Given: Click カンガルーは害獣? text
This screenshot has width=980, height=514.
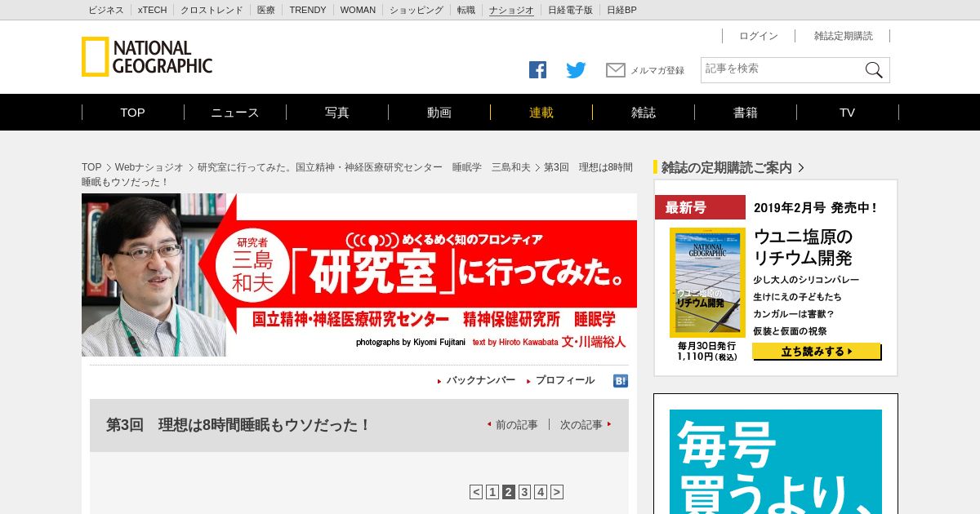Looking at the screenshot, I should pyautogui.click(x=794, y=314).
